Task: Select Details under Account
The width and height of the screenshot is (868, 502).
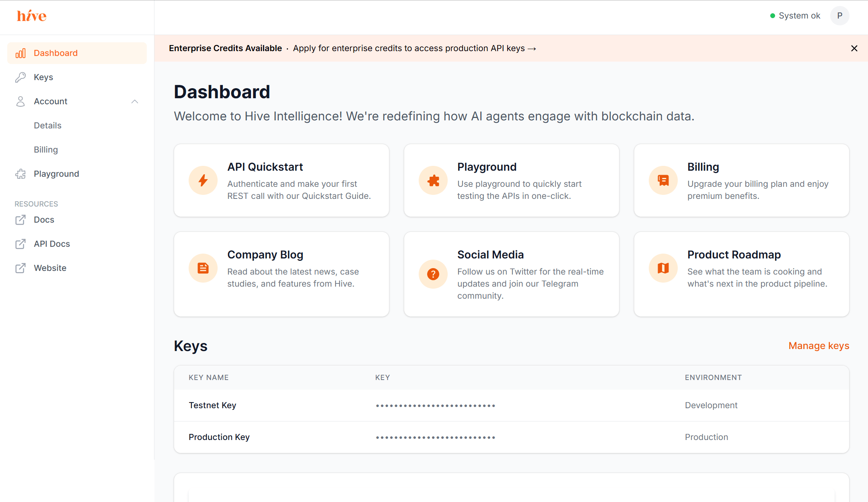Action: [47, 125]
